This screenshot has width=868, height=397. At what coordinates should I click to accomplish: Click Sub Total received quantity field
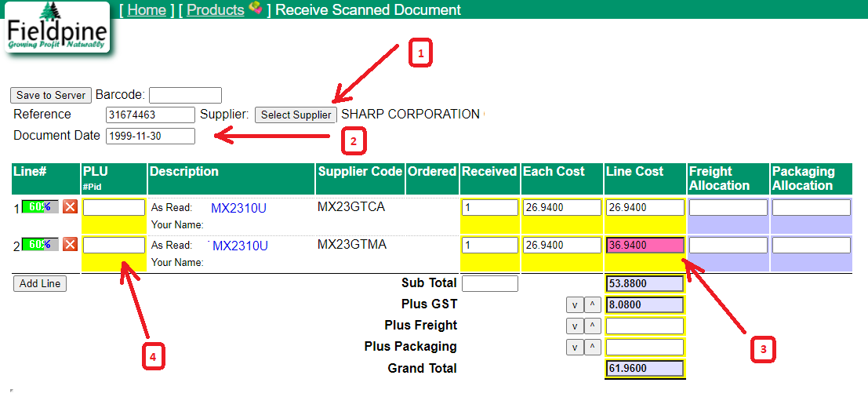coord(490,283)
